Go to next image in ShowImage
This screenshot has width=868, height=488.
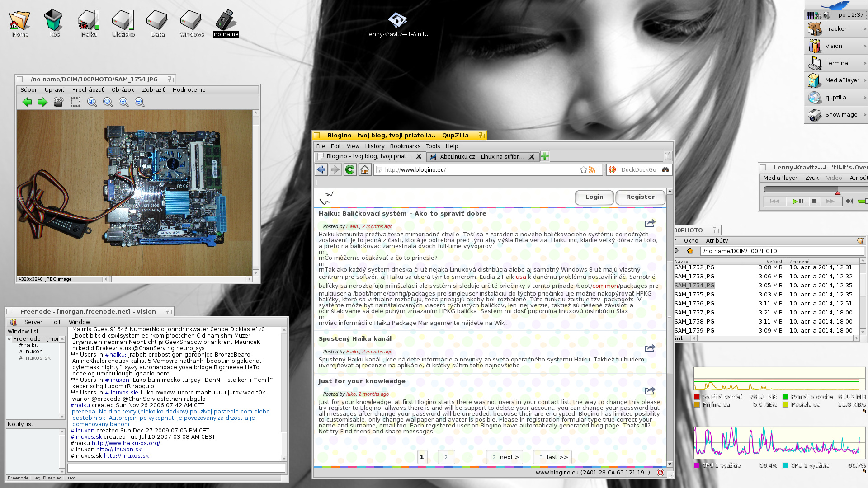coord(42,102)
